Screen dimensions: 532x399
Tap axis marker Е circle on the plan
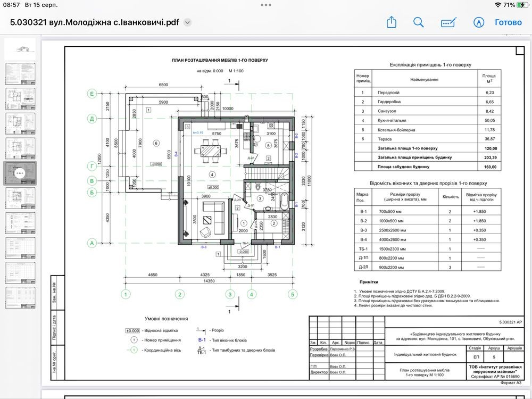tap(92, 93)
